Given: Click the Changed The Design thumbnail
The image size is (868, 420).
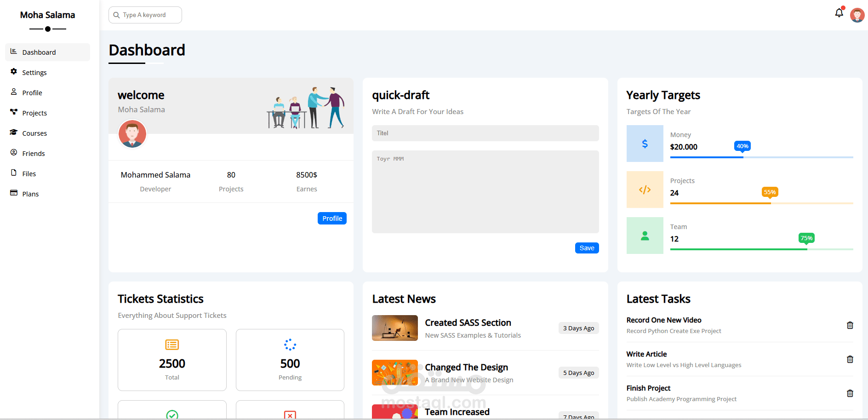Looking at the screenshot, I should pyautogui.click(x=395, y=373).
